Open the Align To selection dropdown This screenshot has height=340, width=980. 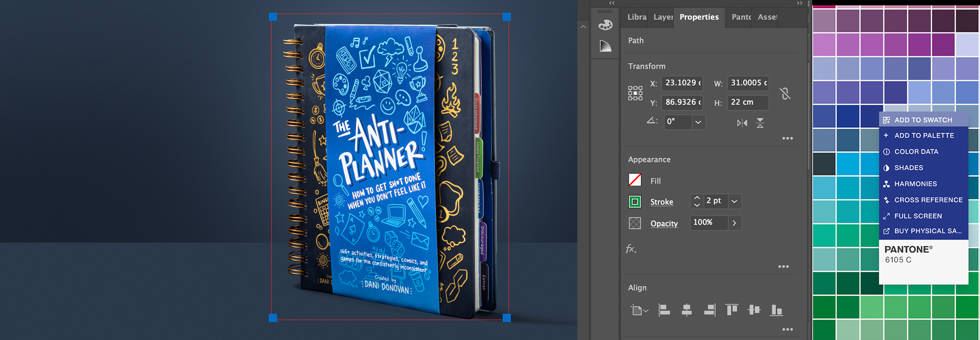tap(639, 310)
